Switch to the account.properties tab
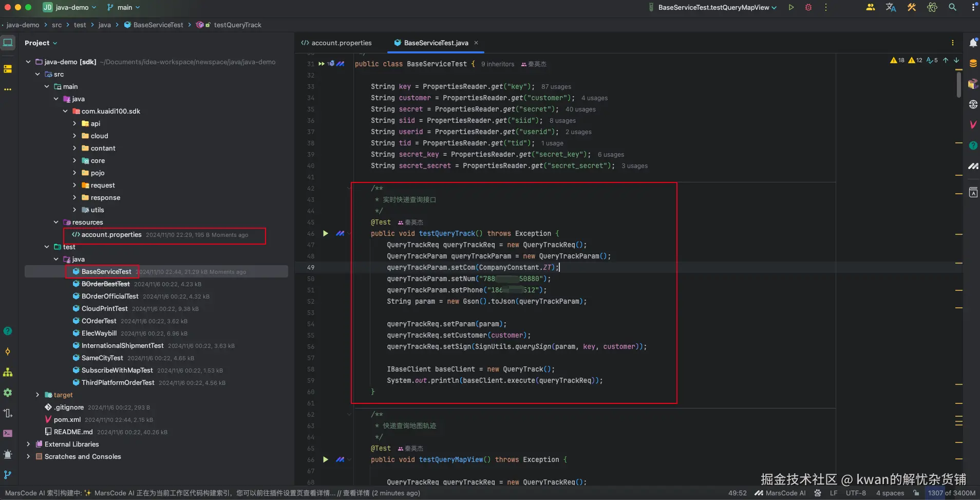This screenshot has height=500, width=980. click(x=336, y=43)
